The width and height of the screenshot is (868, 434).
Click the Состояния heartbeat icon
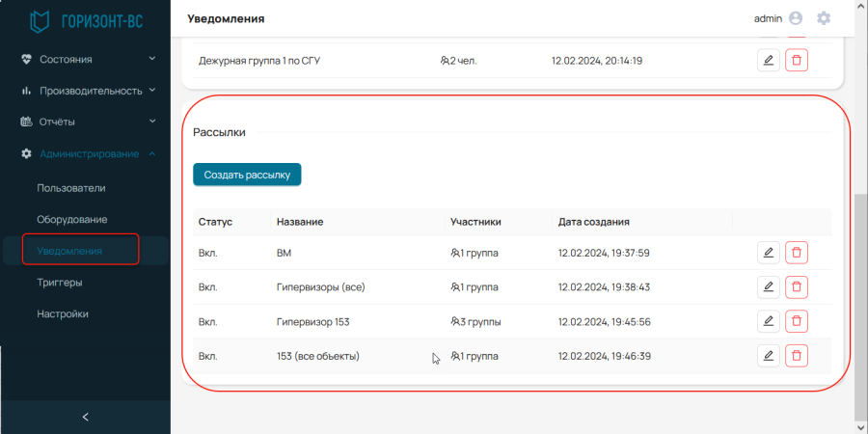[x=26, y=59]
